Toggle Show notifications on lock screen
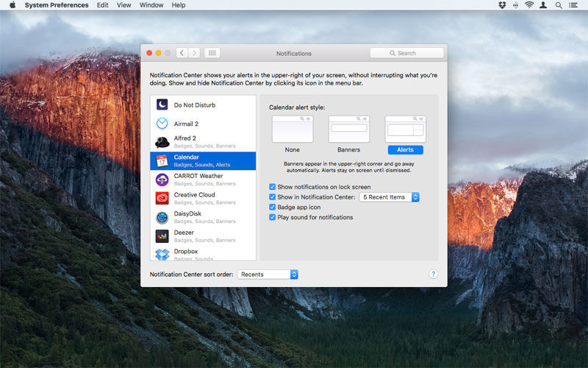The image size is (588, 368). [272, 187]
